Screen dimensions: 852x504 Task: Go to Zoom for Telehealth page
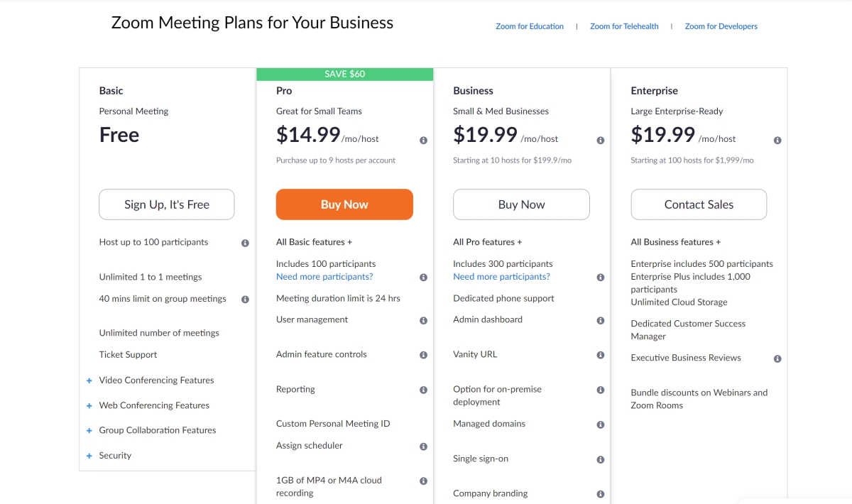tap(624, 26)
